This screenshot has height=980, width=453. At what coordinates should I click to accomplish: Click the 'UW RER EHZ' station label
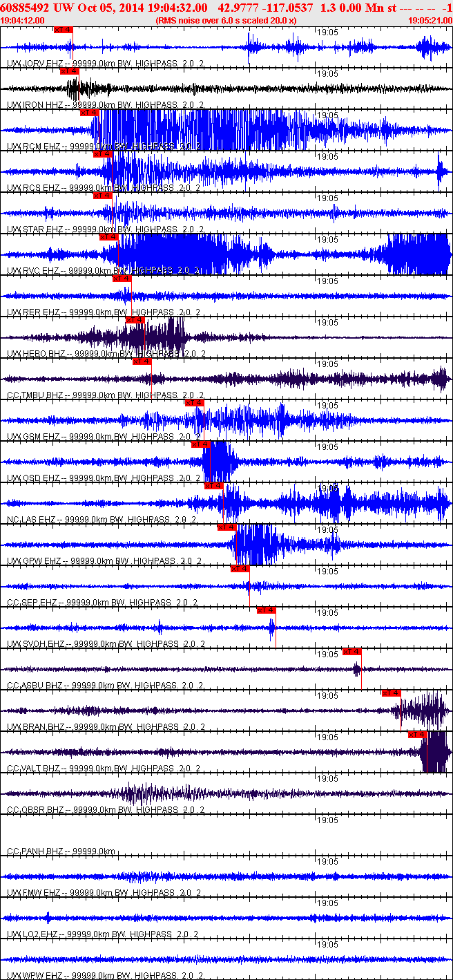34,312
